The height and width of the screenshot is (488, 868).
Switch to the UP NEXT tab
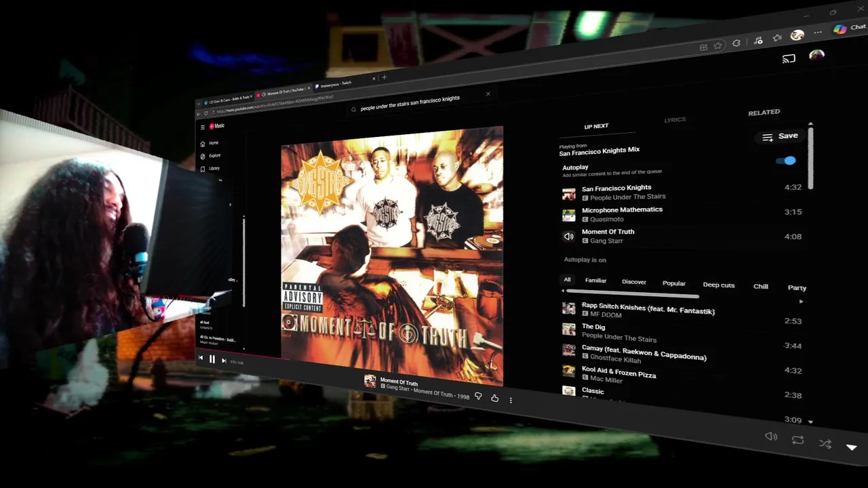click(x=596, y=126)
